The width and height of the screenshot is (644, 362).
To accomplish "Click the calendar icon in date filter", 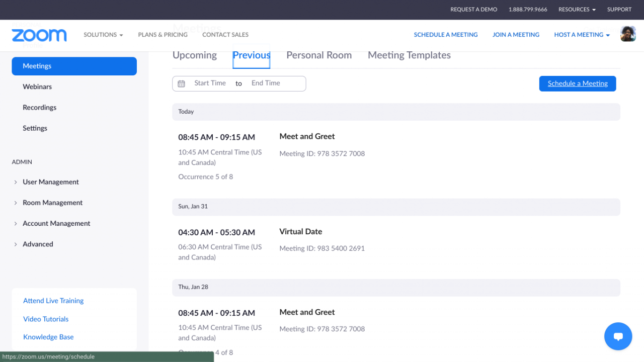I will click(182, 83).
